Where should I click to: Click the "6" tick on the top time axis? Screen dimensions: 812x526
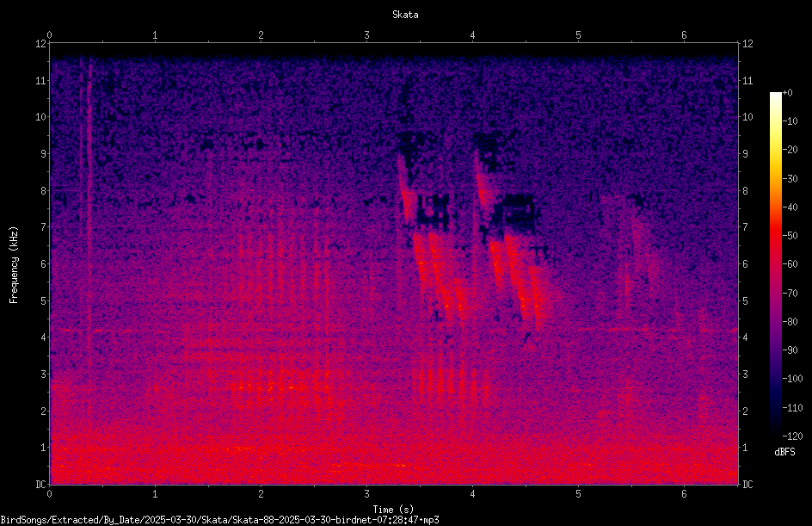[684, 35]
